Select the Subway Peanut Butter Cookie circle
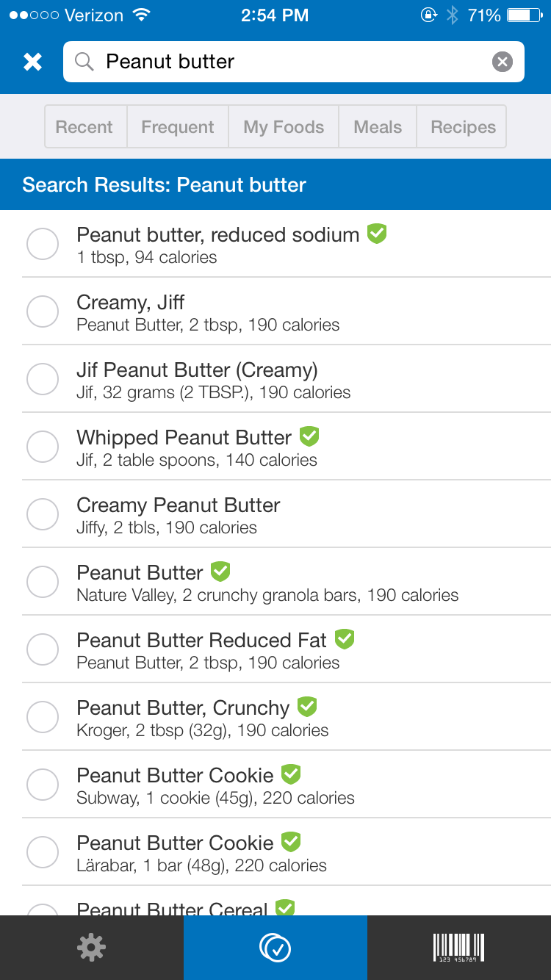This screenshot has height=980, width=551. 43,785
